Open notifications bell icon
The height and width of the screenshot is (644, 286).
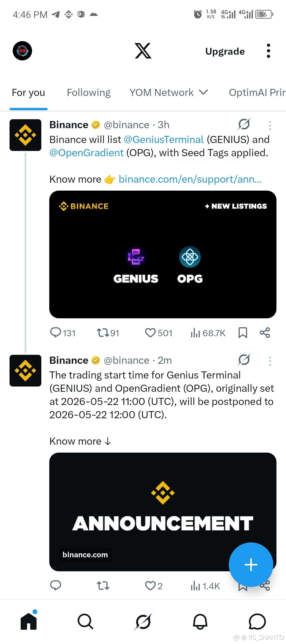(200, 622)
